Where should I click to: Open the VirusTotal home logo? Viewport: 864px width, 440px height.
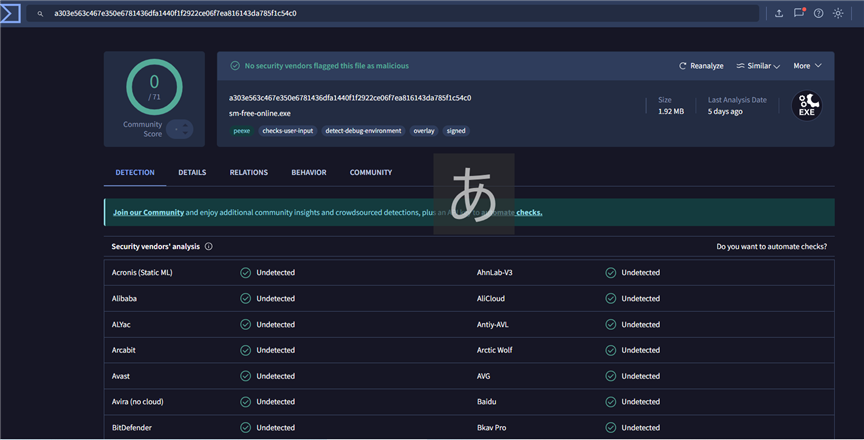tap(10, 13)
